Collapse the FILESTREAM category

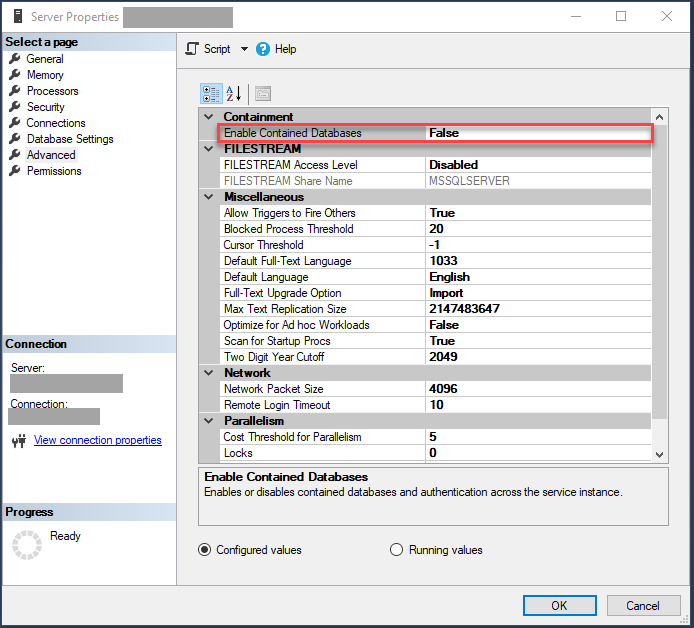tap(208, 149)
